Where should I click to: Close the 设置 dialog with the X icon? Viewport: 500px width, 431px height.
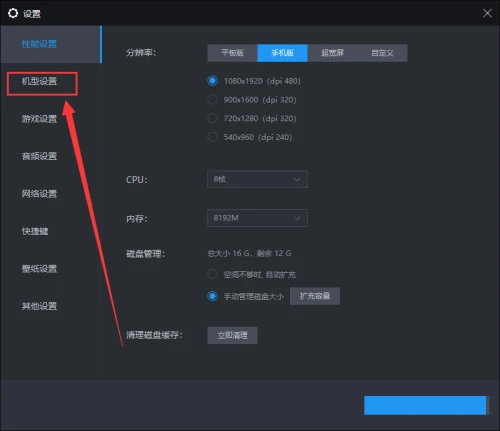[x=487, y=13]
